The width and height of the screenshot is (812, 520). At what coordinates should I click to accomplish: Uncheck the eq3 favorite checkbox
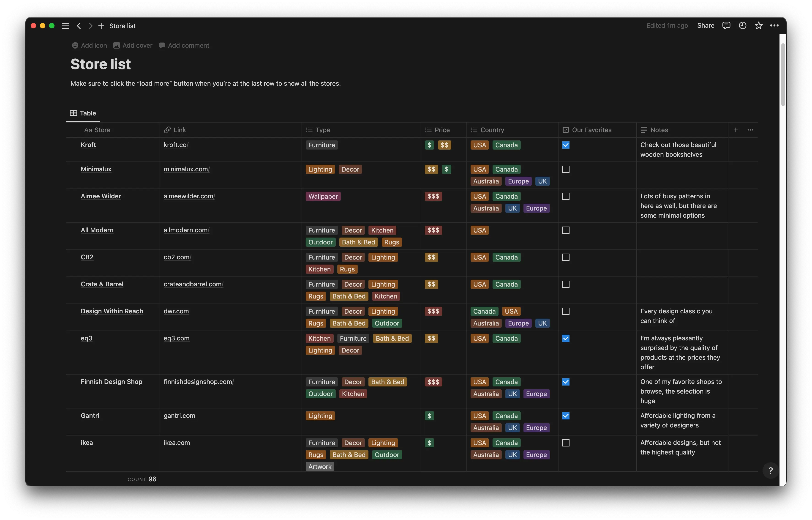click(566, 338)
